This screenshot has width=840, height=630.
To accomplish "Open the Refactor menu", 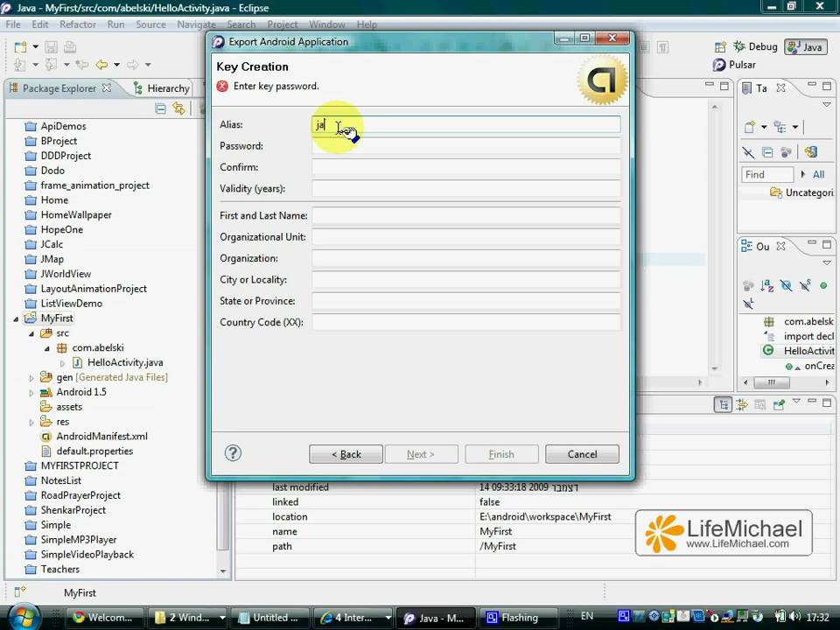I will pyautogui.click(x=78, y=24).
